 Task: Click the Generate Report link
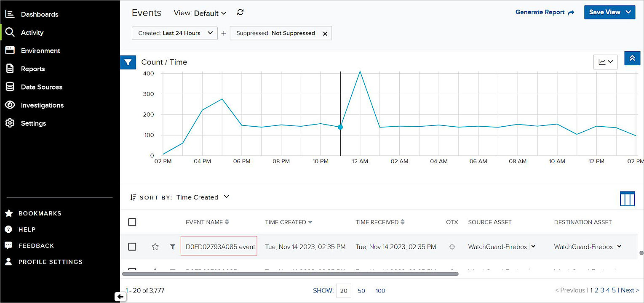tap(545, 12)
